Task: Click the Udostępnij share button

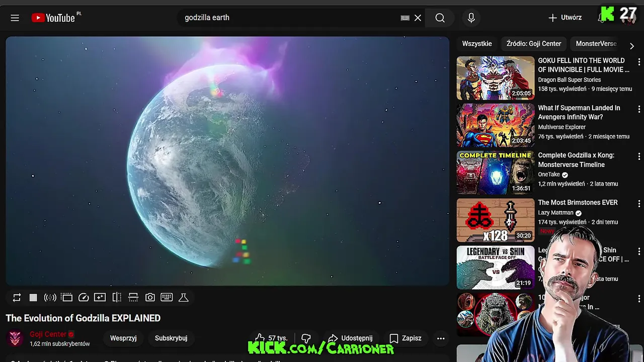Action: tap(350, 338)
